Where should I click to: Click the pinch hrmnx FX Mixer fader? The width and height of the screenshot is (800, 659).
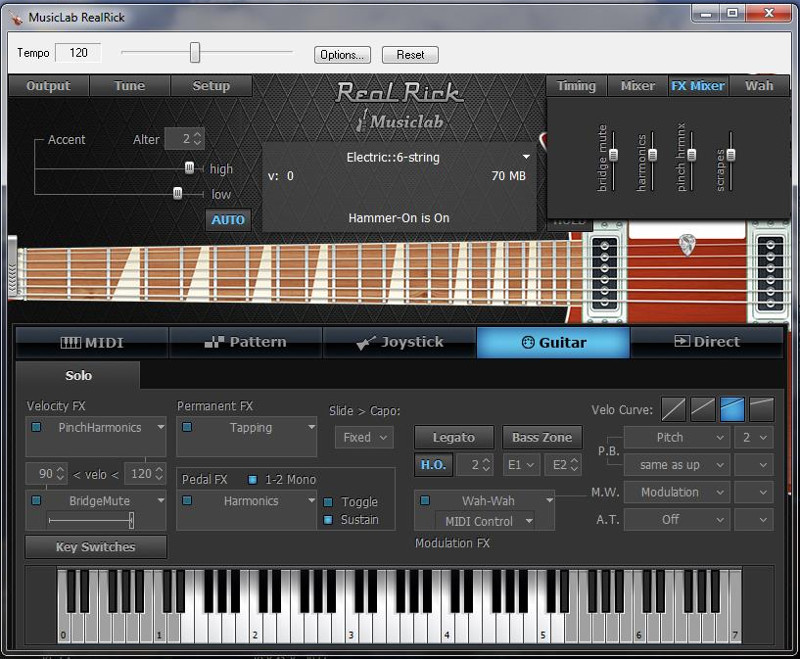pyautogui.click(x=692, y=155)
